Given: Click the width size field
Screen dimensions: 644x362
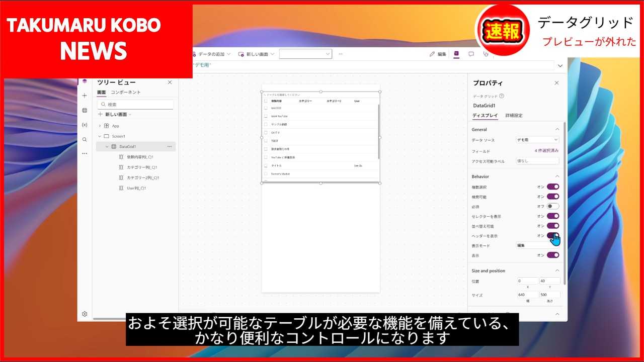Looking at the screenshot, I should click(x=527, y=295).
